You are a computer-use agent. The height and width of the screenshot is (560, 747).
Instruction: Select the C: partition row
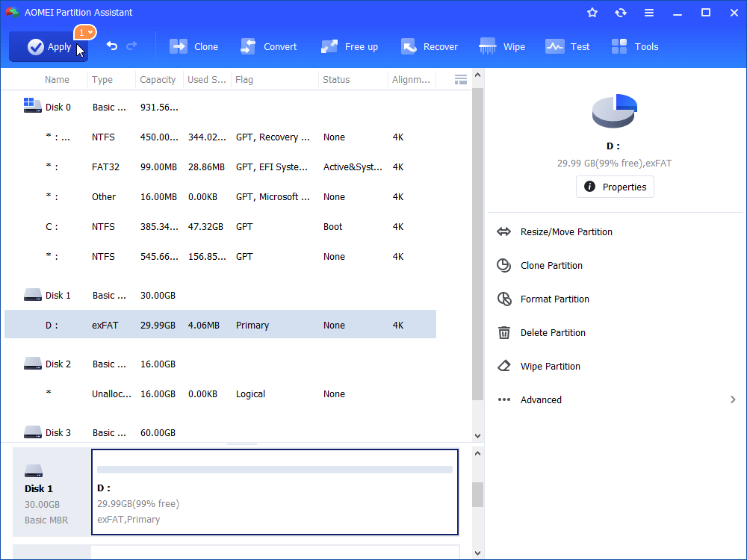click(220, 227)
